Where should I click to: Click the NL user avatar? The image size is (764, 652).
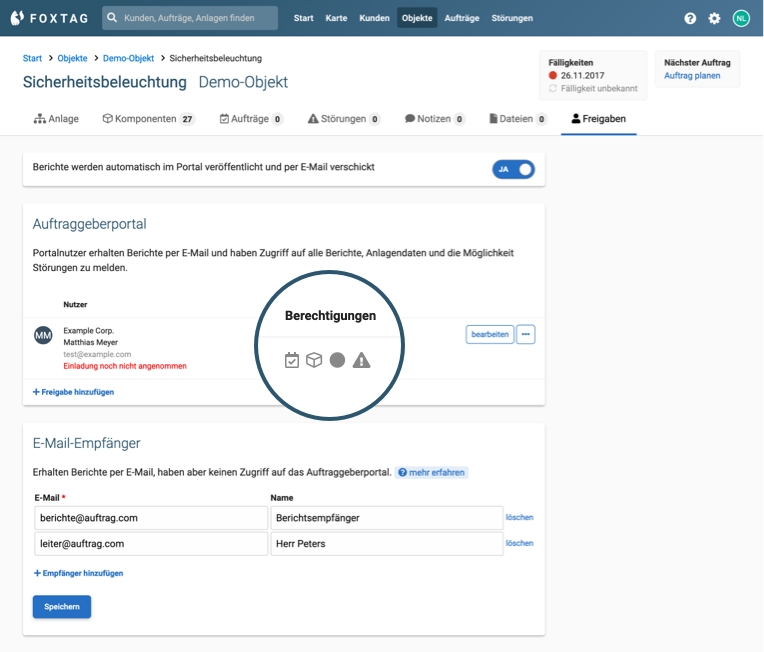coord(741,18)
